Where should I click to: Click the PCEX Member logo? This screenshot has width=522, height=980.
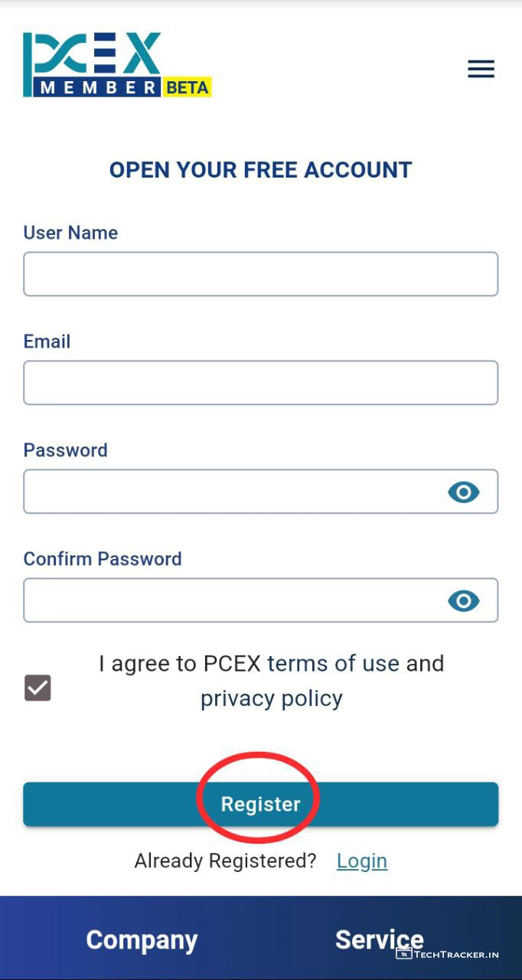click(x=93, y=64)
